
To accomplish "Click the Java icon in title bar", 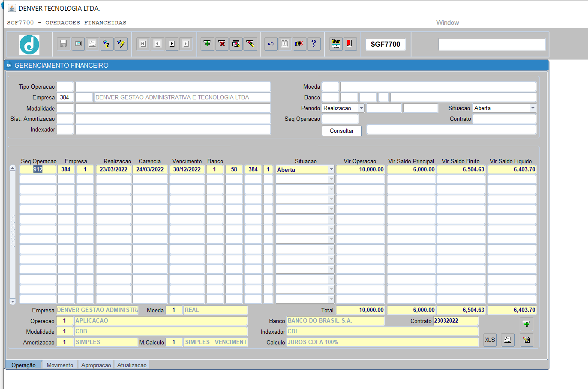I will click(x=12, y=8).
